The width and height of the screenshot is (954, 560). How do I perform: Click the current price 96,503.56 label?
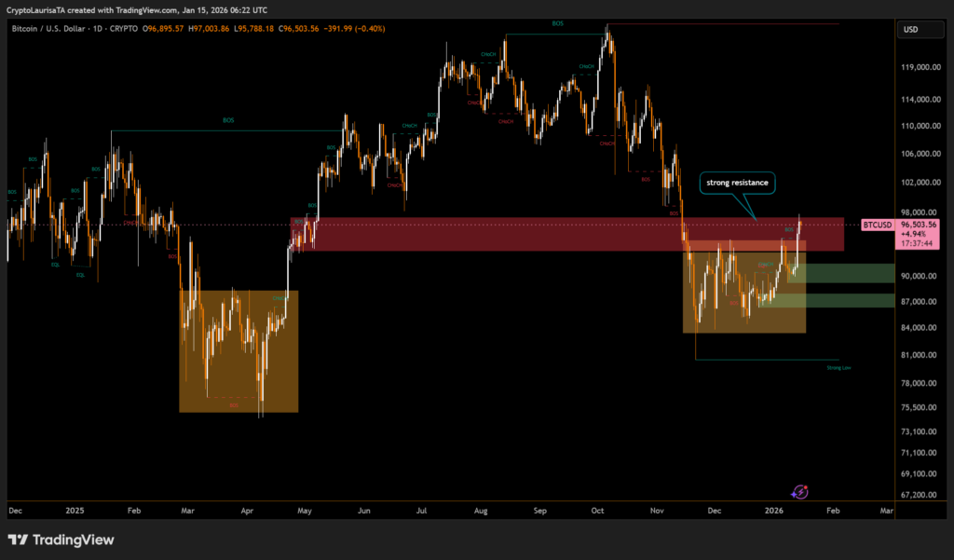pyautogui.click(x=919, y=225)
